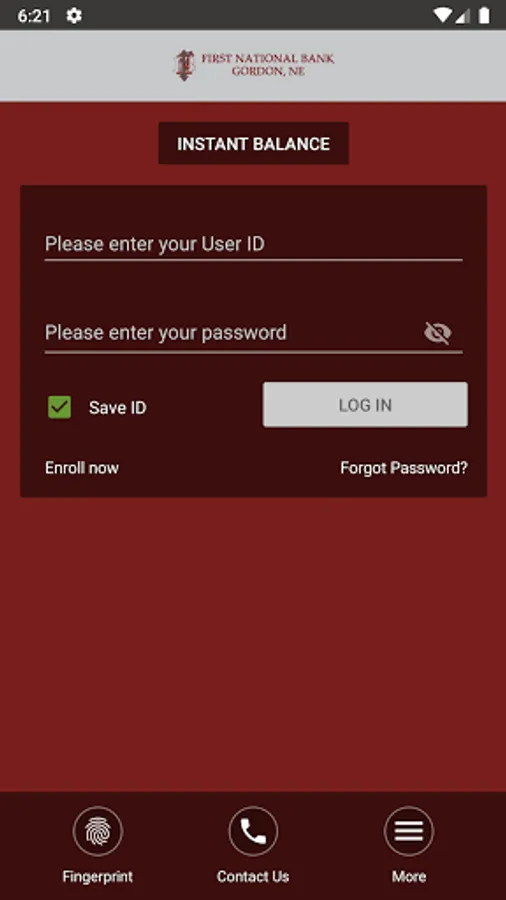Open the Forgot Password? link
506x900 pixels.
404,468
